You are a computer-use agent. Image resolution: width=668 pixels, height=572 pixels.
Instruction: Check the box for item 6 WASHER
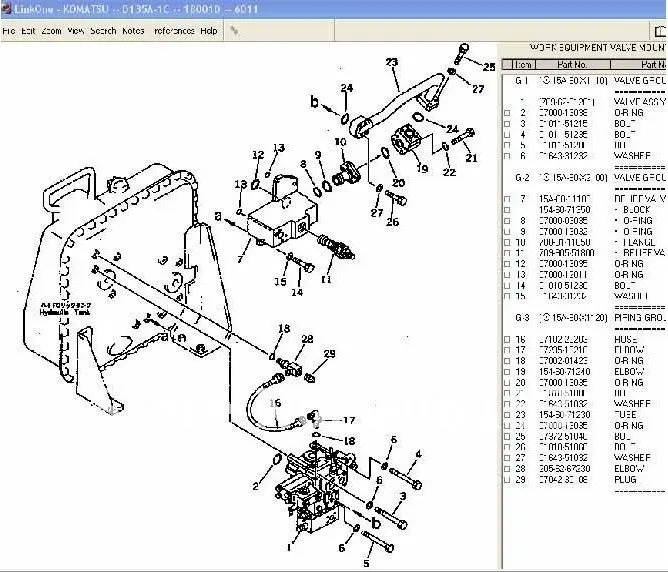(x=507, y=156)
